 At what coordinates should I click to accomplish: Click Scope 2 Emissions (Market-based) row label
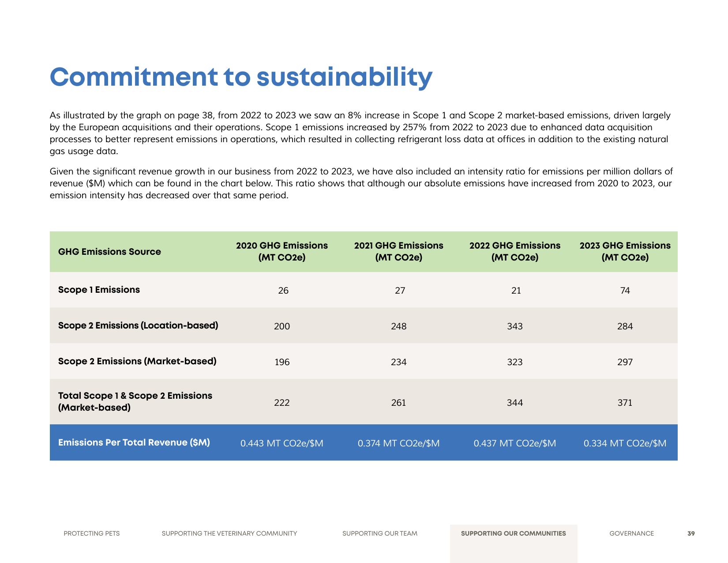[x=137, y=361]
